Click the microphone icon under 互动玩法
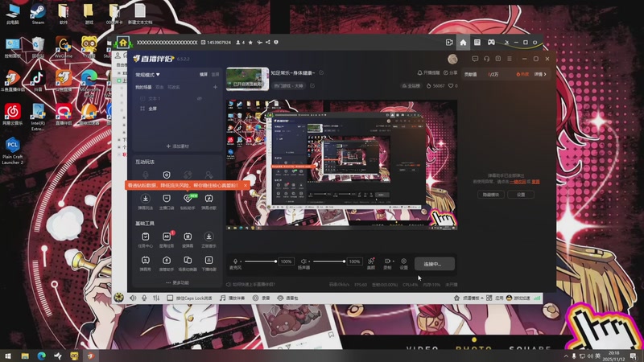The height and width of the screenshot is (362, 644). pos(146,175)
